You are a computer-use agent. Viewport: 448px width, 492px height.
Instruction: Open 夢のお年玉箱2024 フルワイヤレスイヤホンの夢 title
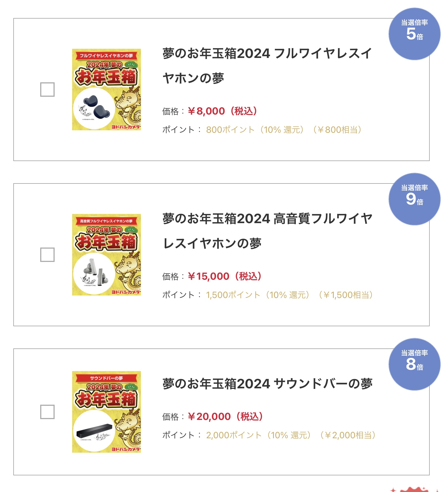267,66
